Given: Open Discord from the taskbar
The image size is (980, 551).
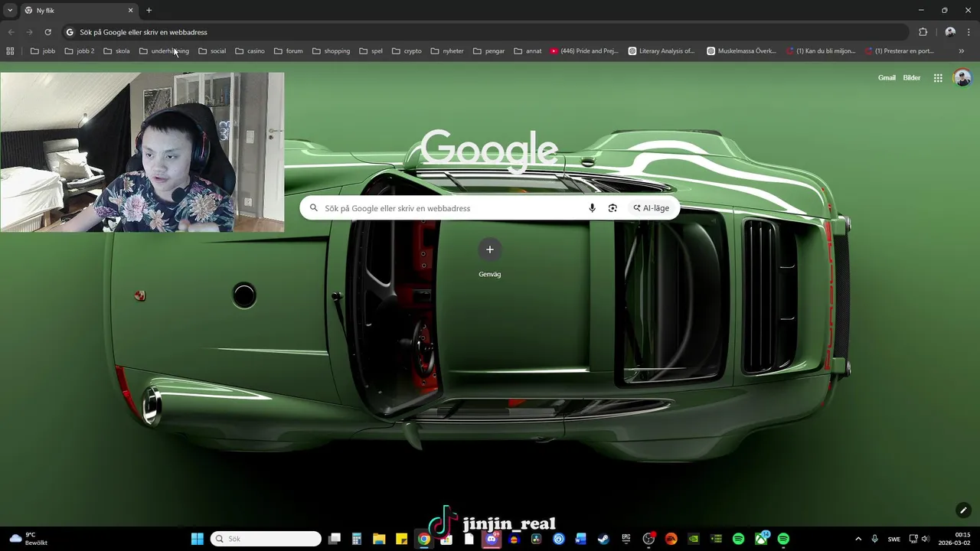Looking at the screenshot, I should (492, 539).
